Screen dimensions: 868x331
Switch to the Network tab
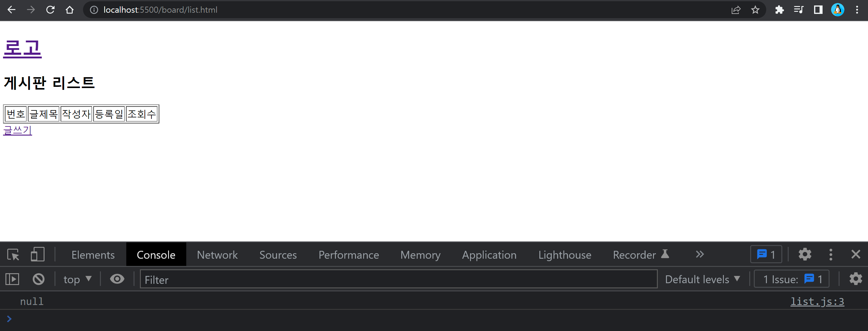(217, 255)
